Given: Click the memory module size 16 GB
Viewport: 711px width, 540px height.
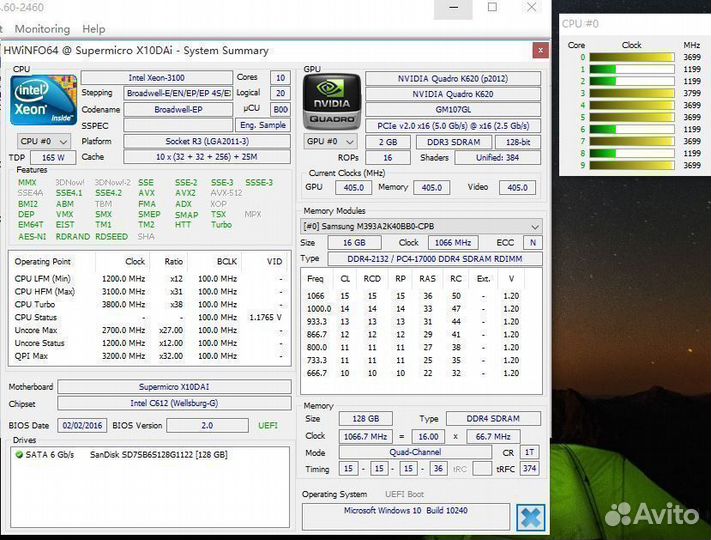Looking at the screenshot, I should tap(354, 243).
